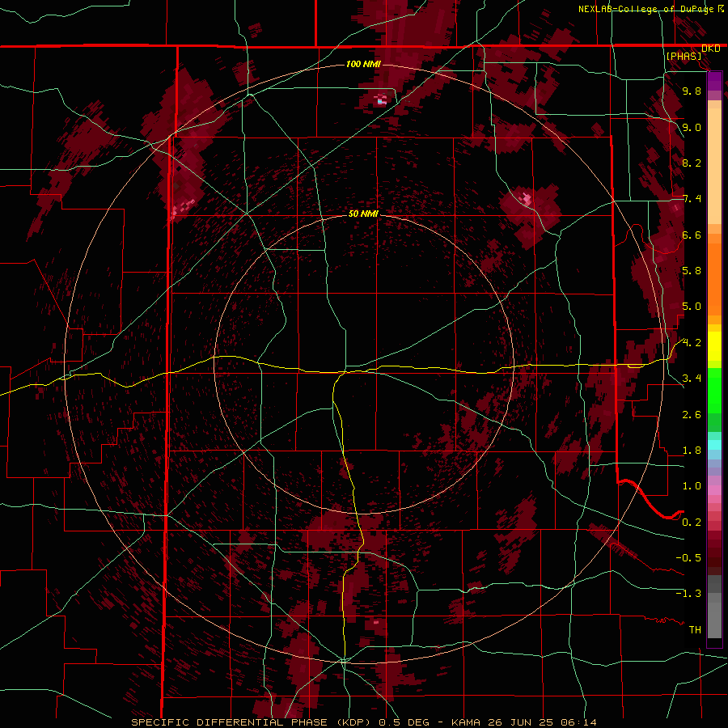Click the TH threshold label
This screenshot has width=728, height=728.
click(695, 630)
